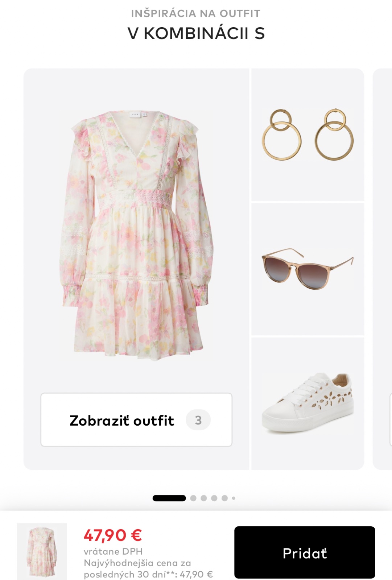Tap the V KOMBINÁCII S heading

[x=196, y=33]
